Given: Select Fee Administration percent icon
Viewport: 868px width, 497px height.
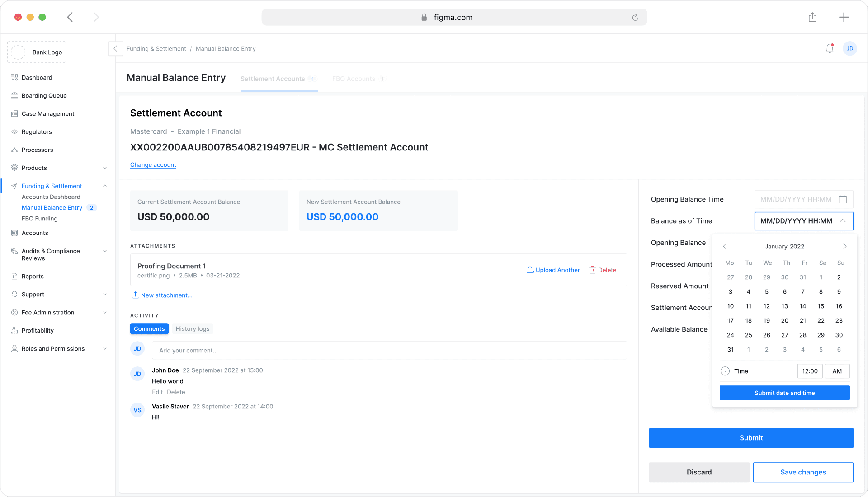Looking at the screenshot, I should pos(14,312).
